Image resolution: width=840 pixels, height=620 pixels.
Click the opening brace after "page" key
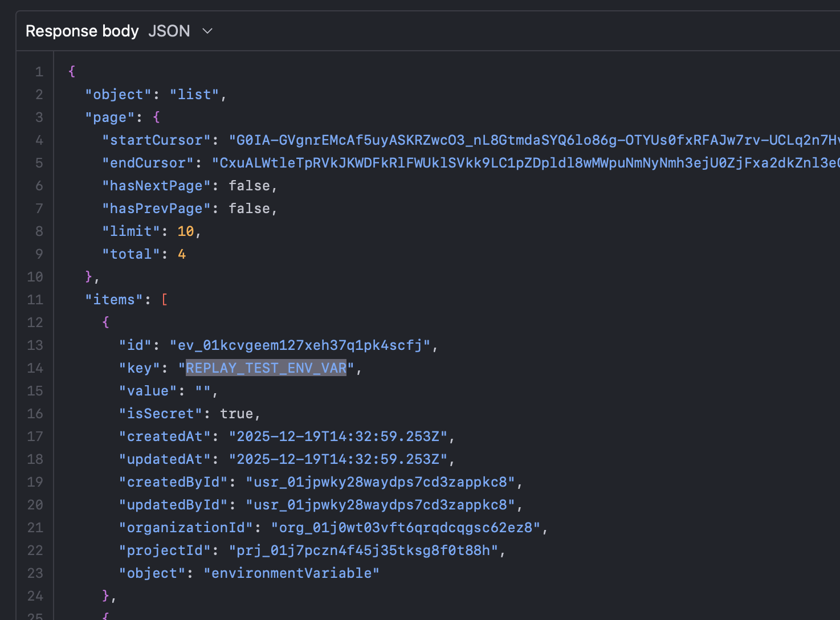pyautogui.click(x=157, y=117)
